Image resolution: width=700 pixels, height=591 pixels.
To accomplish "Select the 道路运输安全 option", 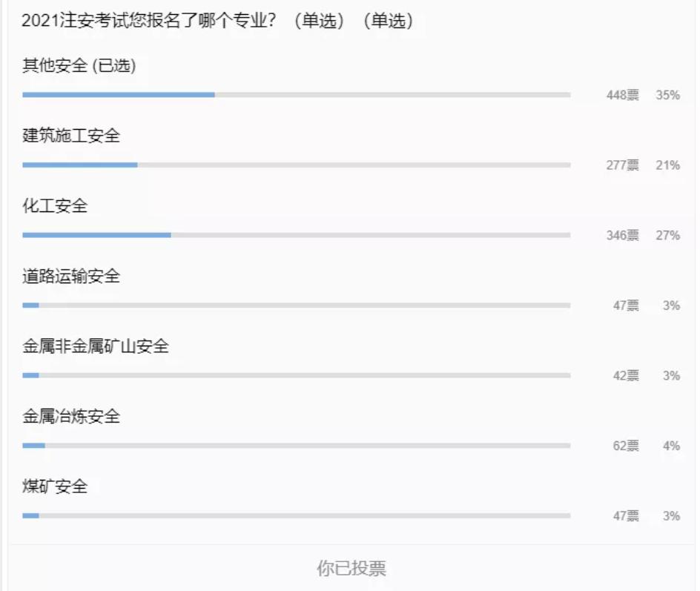I will coord(71,277).
